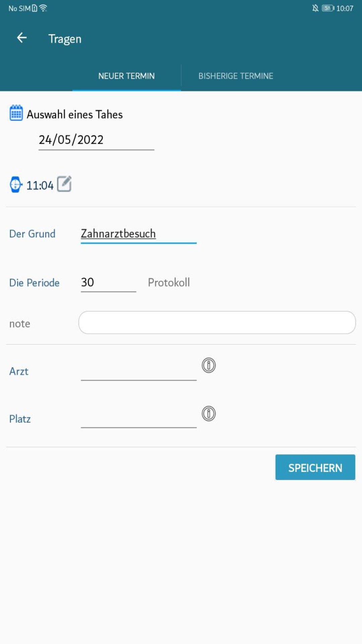Tap the note text box
This screenshot has width=362, height=644.
[217, 323]
